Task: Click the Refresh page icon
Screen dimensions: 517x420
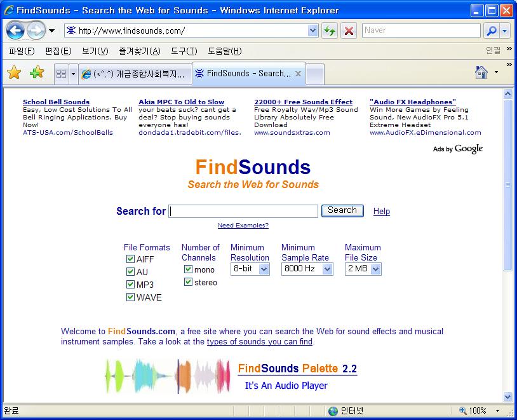Action: (330, 31)
